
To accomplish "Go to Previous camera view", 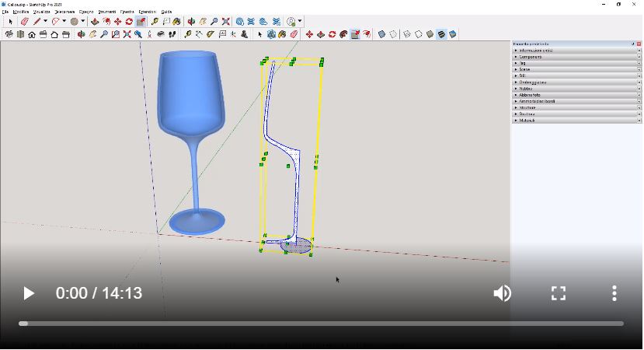I will tap(138, 34).
